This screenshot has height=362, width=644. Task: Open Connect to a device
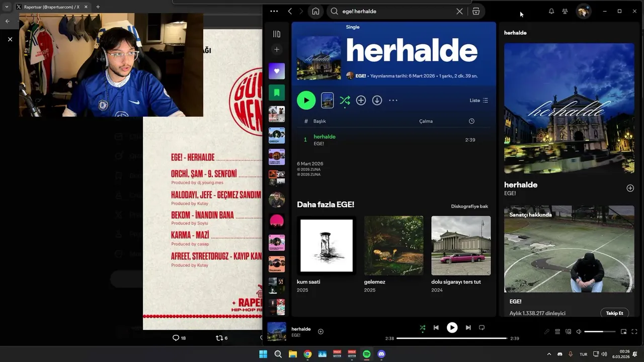point(569,332)
